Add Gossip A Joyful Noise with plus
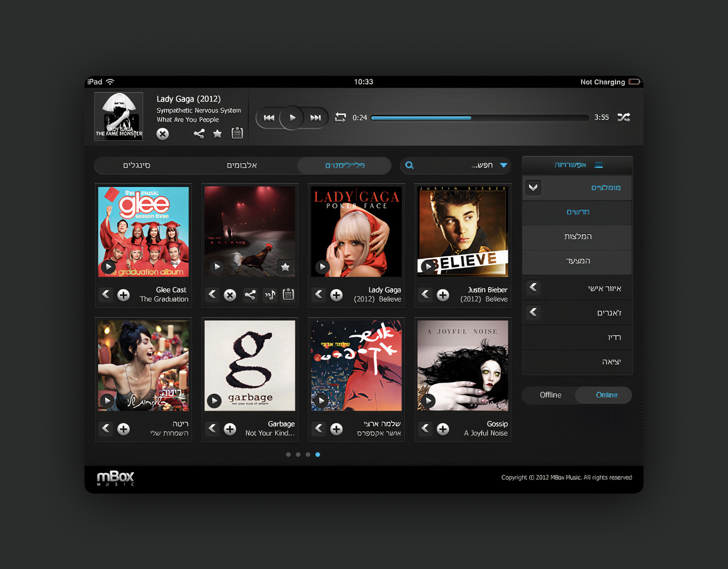Screen dimensions: 728x569 coord(443,429)
